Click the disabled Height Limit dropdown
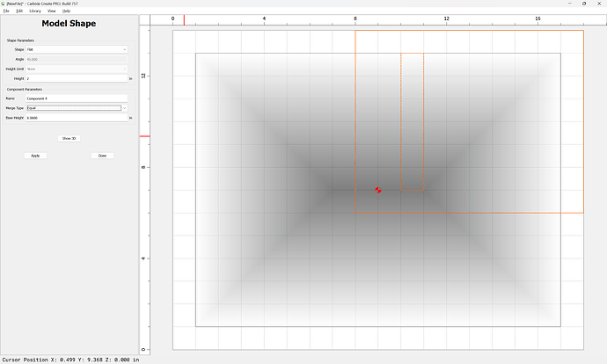Image resolution: width=607 pixels, height=364 pixels. pos(77,69)
